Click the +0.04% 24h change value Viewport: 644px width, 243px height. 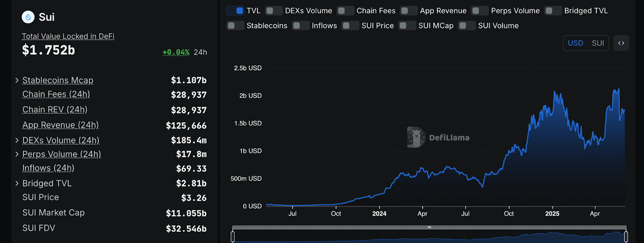[x=176, y=52]
